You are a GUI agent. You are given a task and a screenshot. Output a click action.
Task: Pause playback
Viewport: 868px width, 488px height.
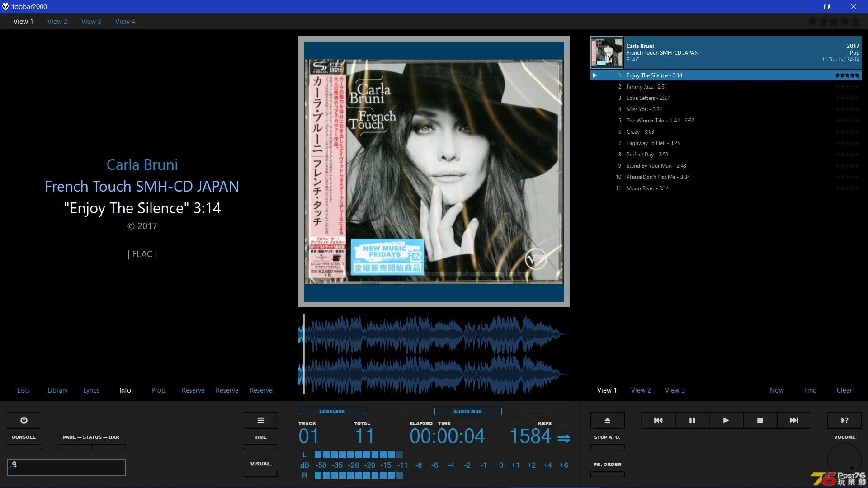(692, 420)
